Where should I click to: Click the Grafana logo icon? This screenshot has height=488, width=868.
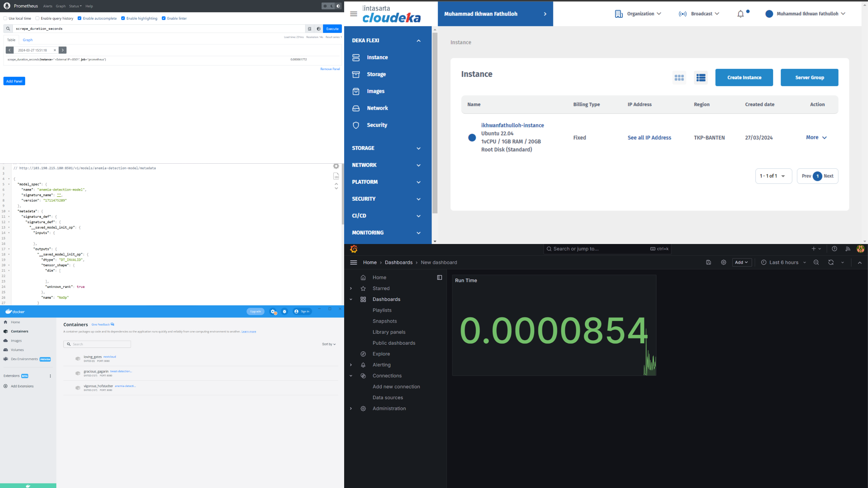(354, 249)
